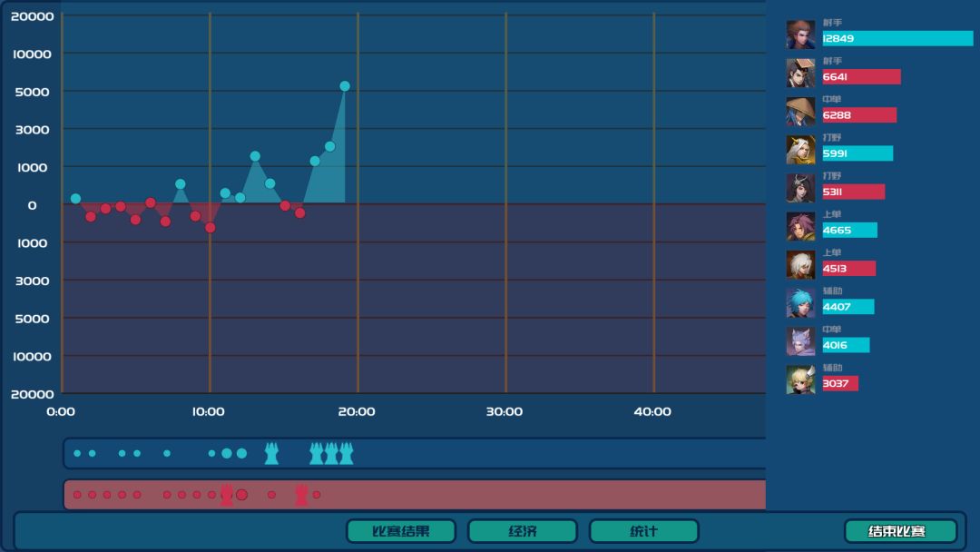980x552 pixels.
Task: Click the blonde hero portrait beside 3037
Action: (800, 379)
